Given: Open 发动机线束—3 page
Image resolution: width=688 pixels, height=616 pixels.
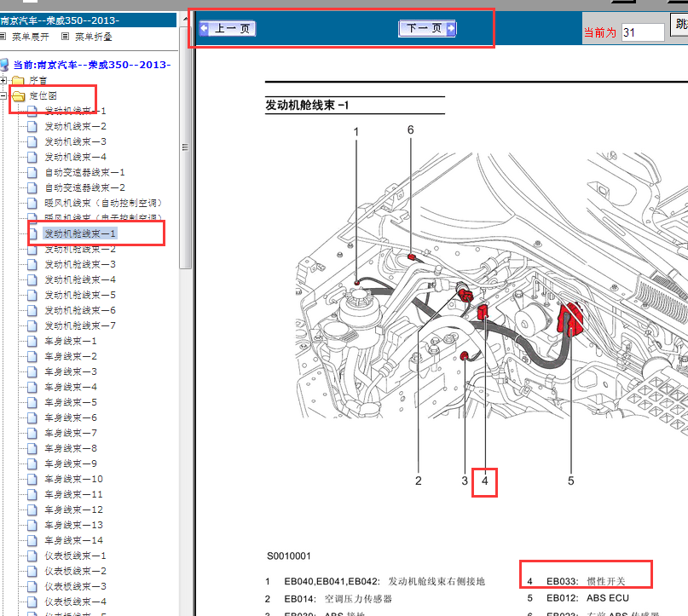Looking at the screenshot, I should pyautogui.click(x=76, y=141).
